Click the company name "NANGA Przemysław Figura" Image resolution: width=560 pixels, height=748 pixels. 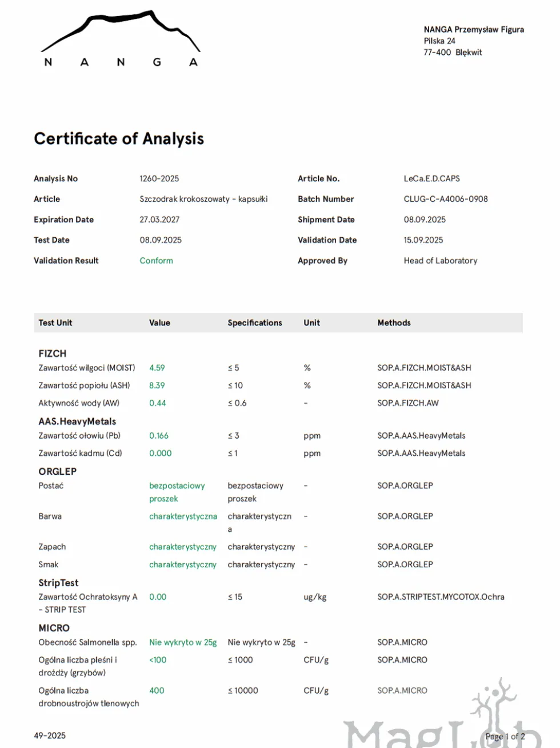pyautogui.click(x=474, y=29)
